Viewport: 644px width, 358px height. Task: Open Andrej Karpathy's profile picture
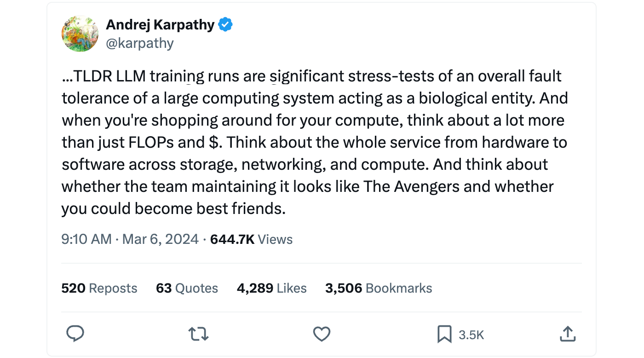coord(80,34)
